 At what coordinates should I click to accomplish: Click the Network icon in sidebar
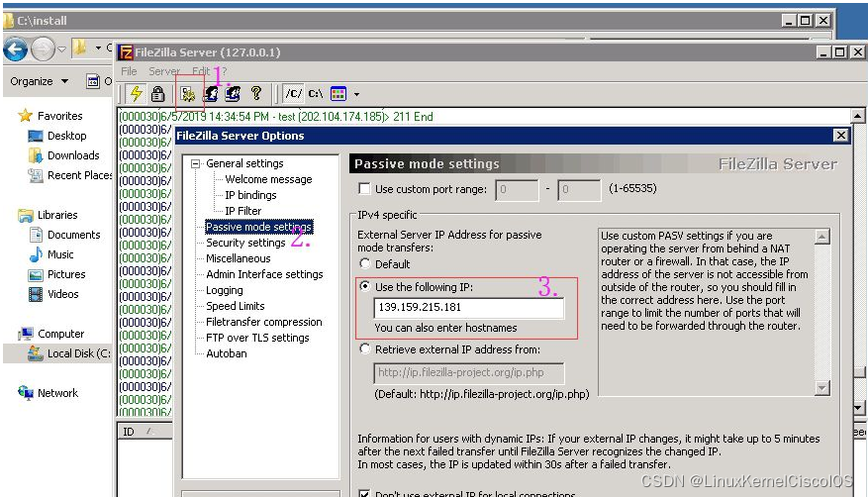(26, 393)
